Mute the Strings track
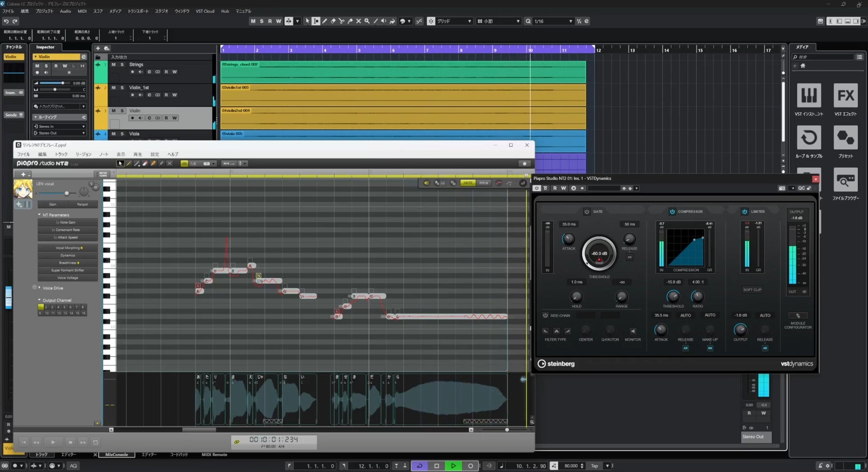Screen dimensions: 868x472 (x=114, y=65)
